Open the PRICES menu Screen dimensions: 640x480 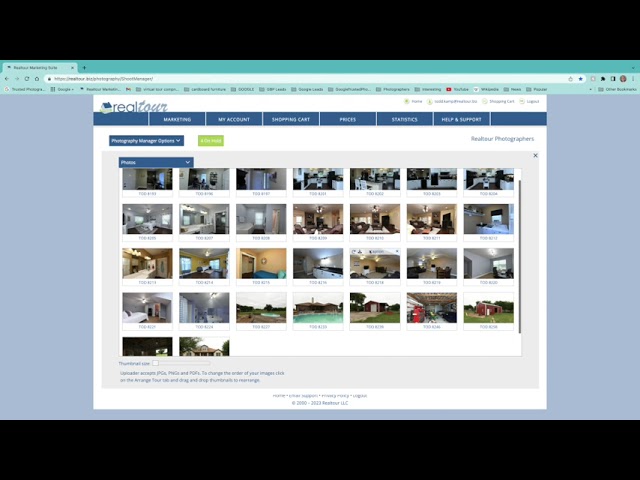pos(348,119)
